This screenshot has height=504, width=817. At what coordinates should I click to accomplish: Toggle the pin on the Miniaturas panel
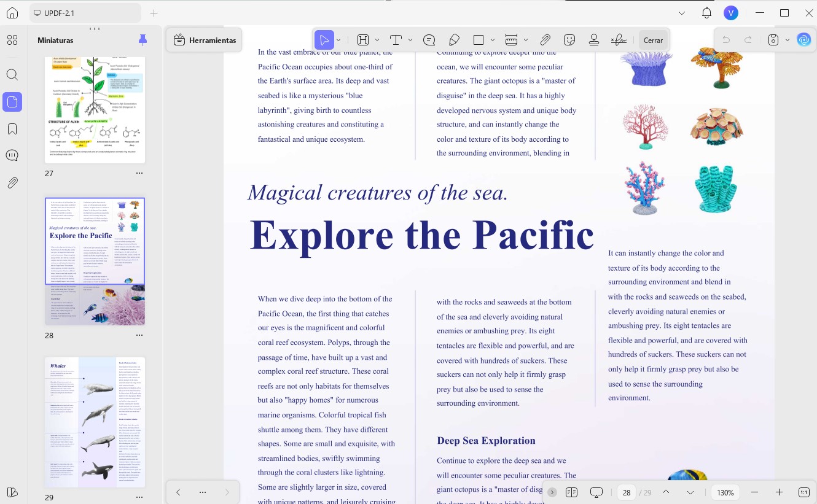tap(143, 40)
